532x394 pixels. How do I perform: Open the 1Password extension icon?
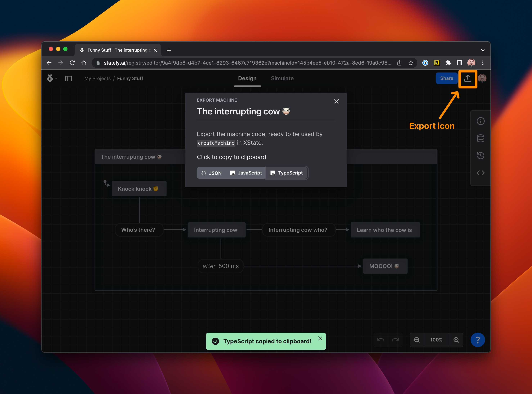(425, 63)
